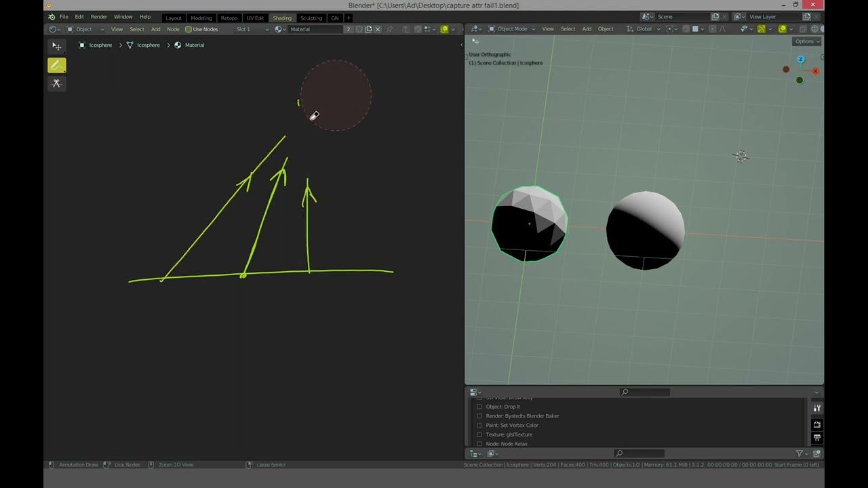Open the Edit menu

tap(79, 17)
